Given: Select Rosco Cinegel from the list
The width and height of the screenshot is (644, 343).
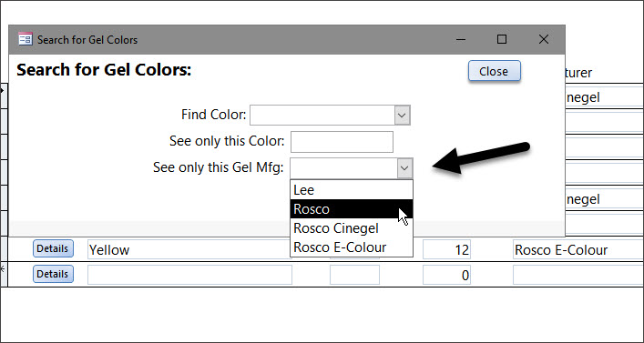Looking at the screenshot, I should click(352, 228).
